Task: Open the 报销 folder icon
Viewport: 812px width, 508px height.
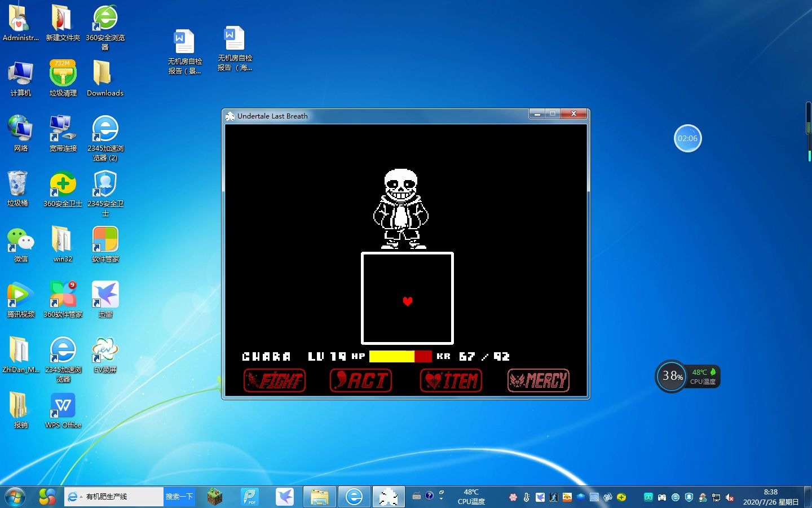Action: click(21, 410)
